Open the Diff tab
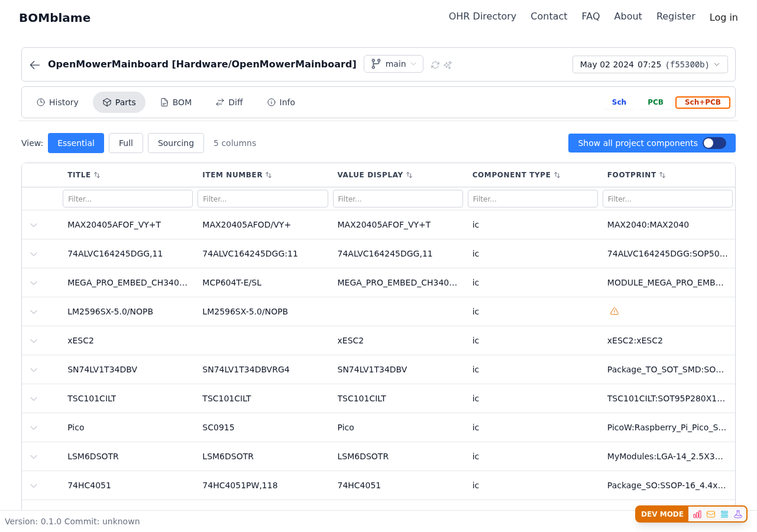 point(229,102)
